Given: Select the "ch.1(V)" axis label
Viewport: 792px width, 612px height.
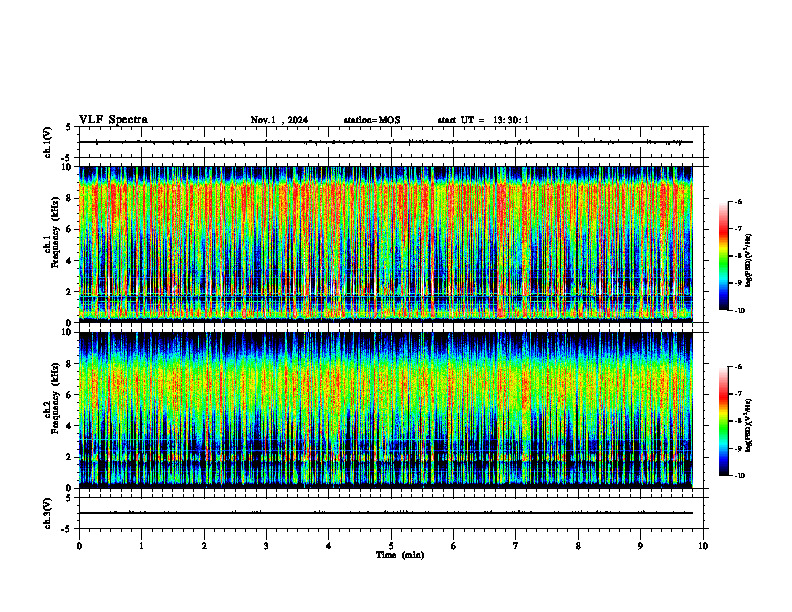Looking at the screenshot, I should pyautogui.click(x=48, y=142).
